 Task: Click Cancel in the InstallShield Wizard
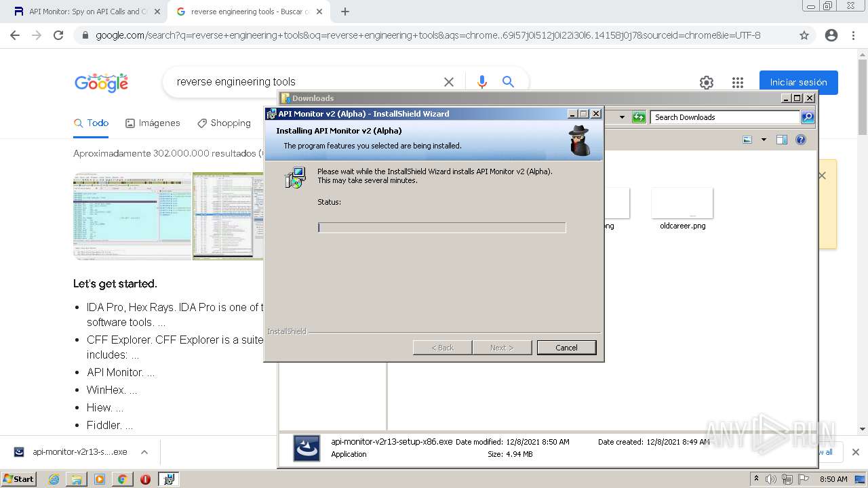tap(566, 348)
